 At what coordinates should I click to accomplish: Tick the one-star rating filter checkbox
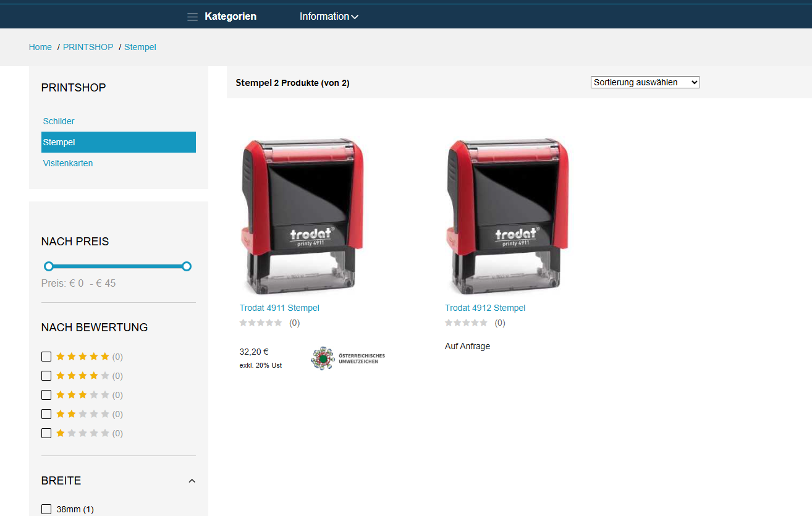tap(46, 433)
